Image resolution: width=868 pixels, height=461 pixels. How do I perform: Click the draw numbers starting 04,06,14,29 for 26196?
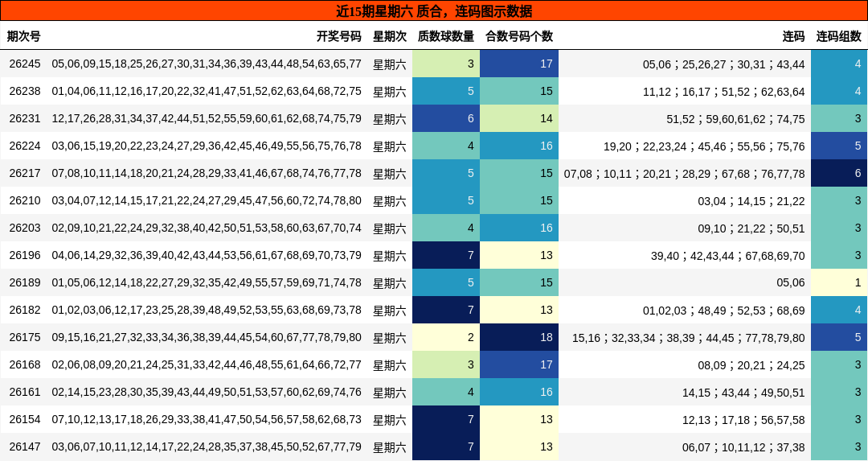pos(207,255)
